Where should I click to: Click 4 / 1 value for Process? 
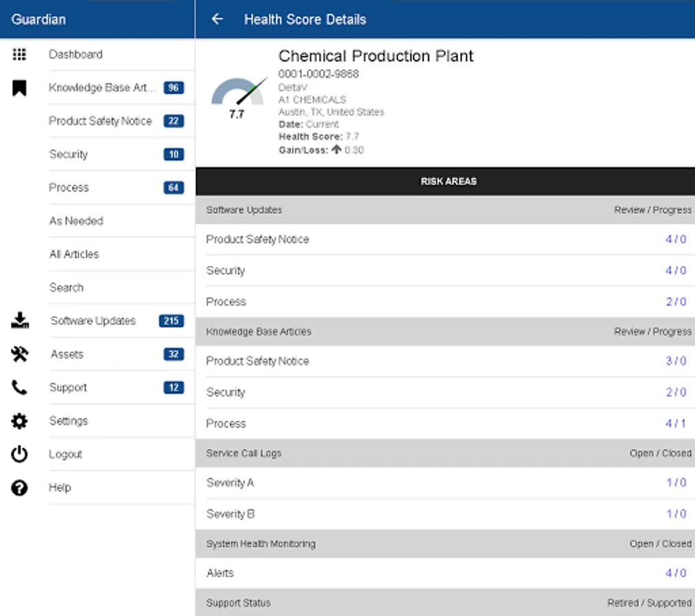click(x=676, y=424)
